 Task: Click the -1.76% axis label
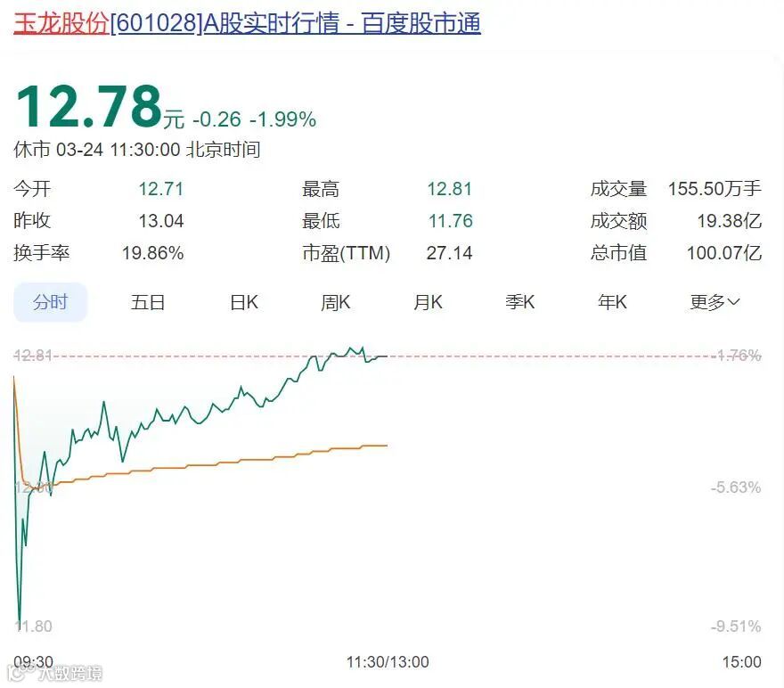click(737, 356)
